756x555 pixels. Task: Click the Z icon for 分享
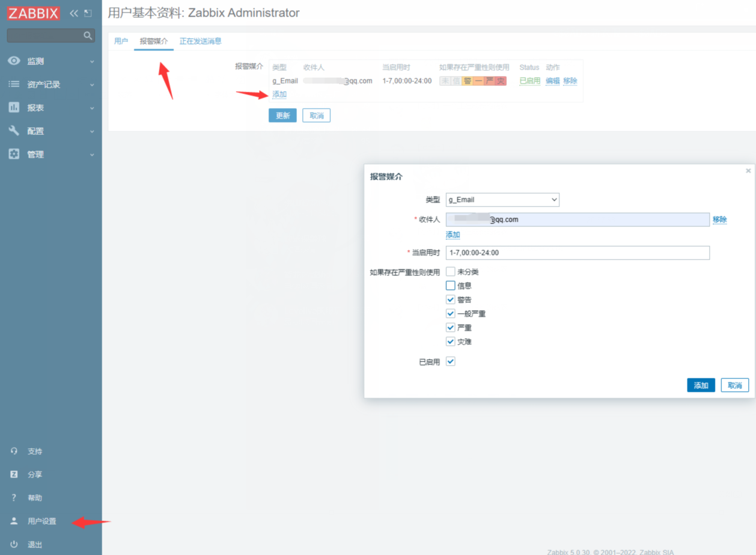[14, 474]
